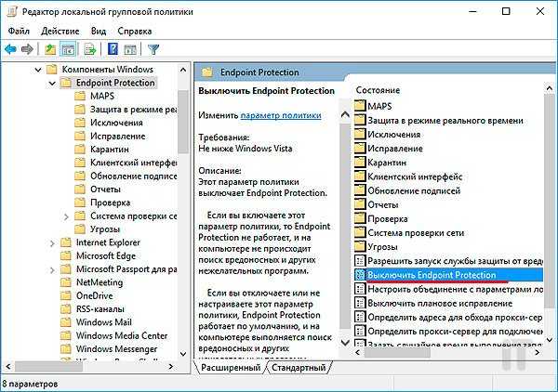Click the NetMeeting folder icon in tree
Viewport: 558px width, 392px height.
tap(66, 282)
